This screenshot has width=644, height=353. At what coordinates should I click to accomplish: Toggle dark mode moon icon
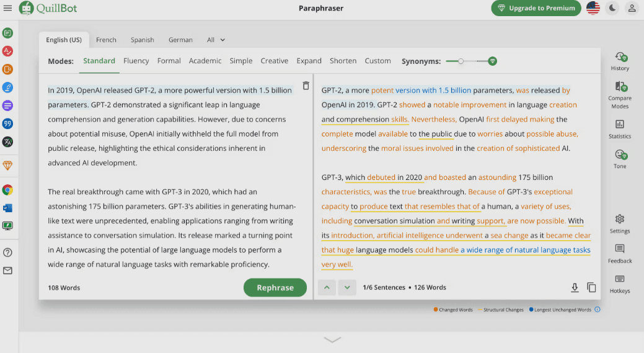[x=612, y=8]
